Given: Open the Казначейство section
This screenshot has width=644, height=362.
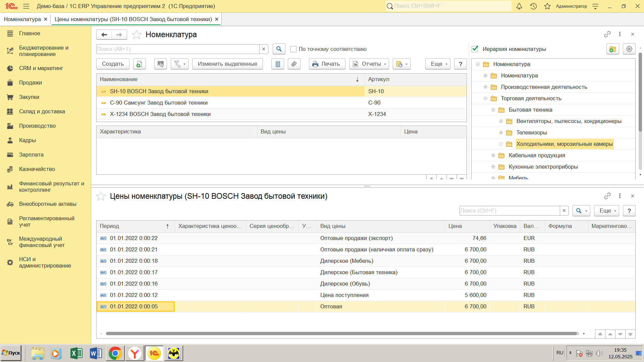Looking at the screenshot, I should point(37,169).
